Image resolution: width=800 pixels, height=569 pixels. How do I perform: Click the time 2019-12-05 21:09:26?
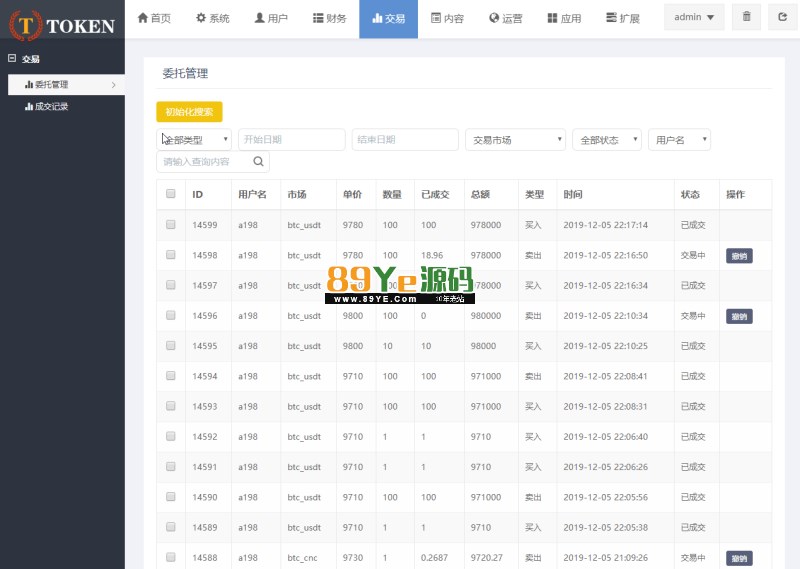606,558
